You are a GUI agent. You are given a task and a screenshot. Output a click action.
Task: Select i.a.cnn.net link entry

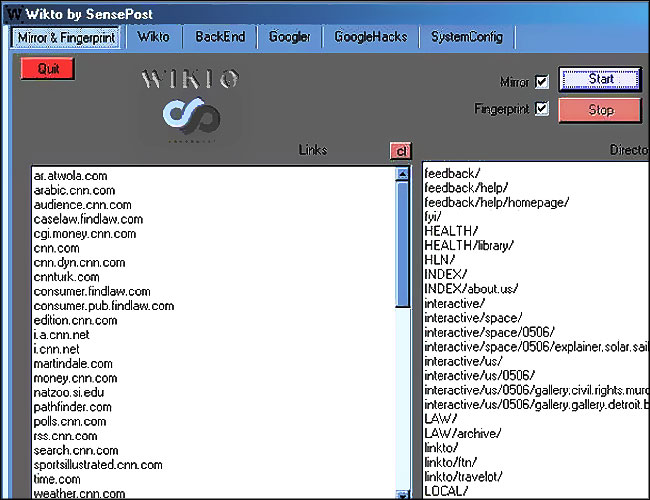click(61, 335)
